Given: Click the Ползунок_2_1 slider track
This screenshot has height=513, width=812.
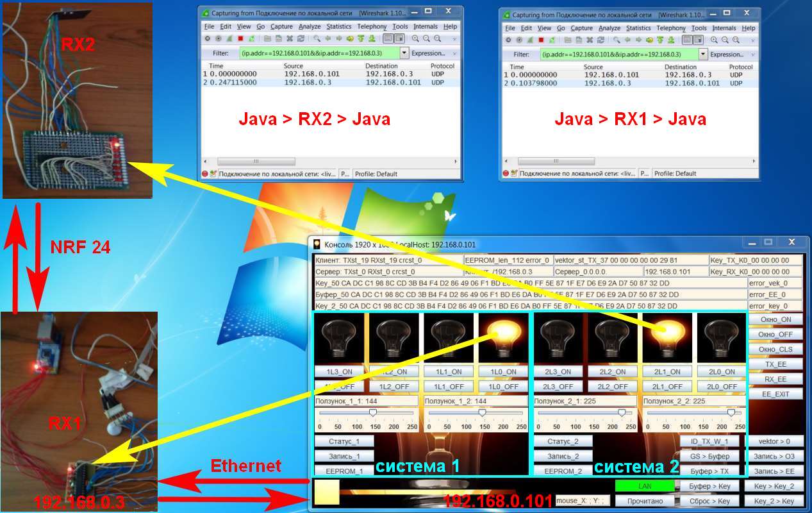Looking at the screenshot, I should pos(584,414).
